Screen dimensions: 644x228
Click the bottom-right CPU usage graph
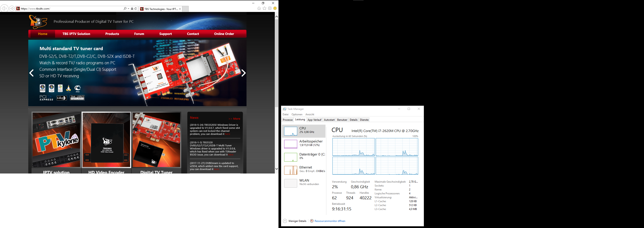(397, 166)
